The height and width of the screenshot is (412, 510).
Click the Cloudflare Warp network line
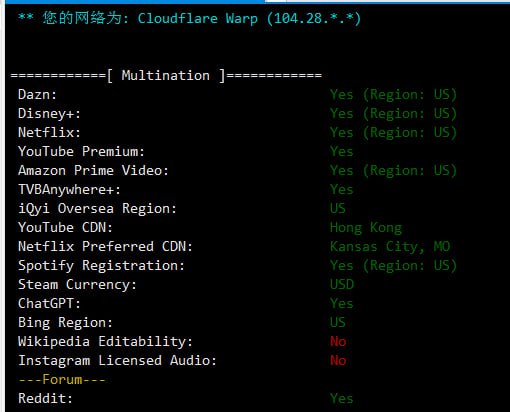(x=189, y=18)
